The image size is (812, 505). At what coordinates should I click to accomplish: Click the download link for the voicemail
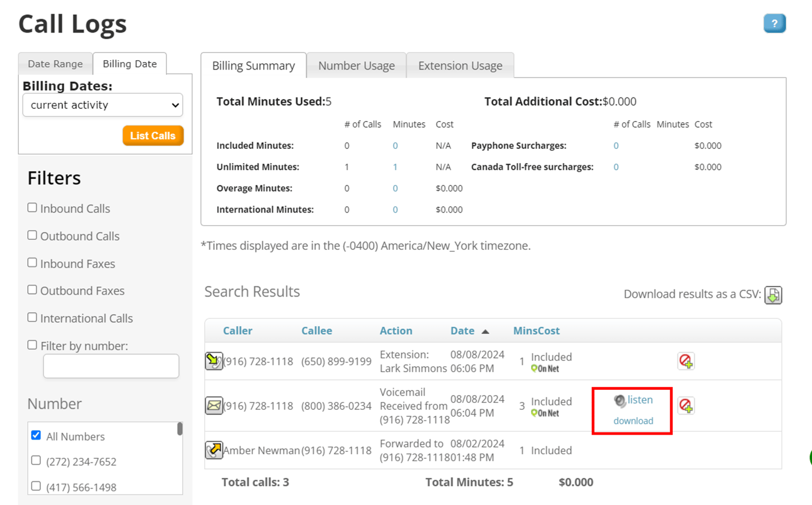pos(632,421)
